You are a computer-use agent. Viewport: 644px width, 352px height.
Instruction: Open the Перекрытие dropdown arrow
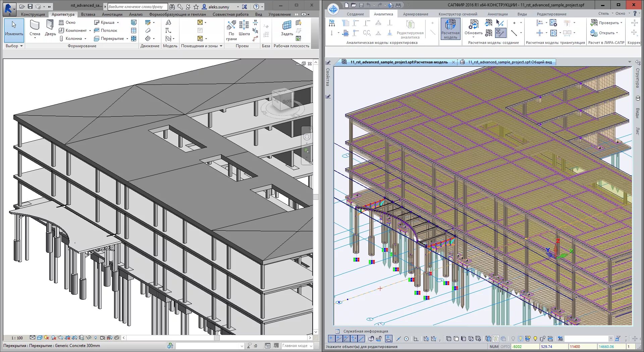tap(127, 39)
